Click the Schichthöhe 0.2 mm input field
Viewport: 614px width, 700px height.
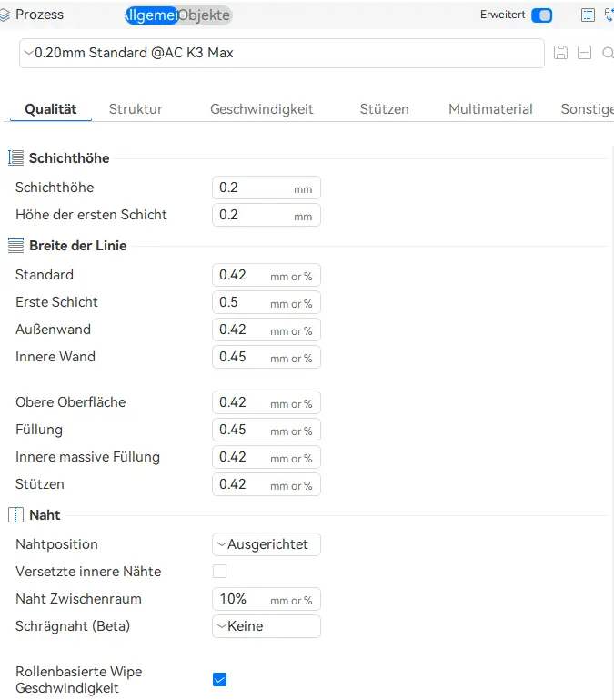click(267, 188)
